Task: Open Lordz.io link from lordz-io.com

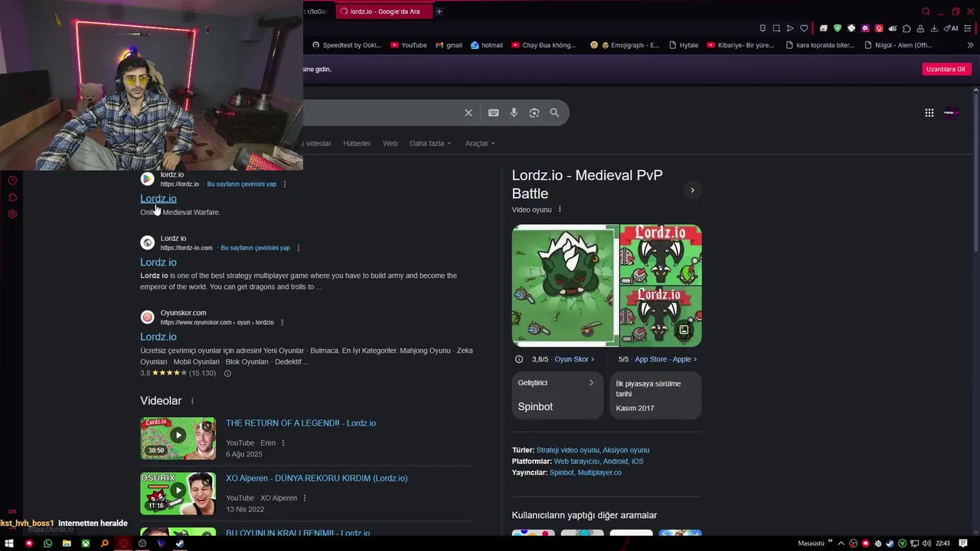Action: click(x=158, y=262)
